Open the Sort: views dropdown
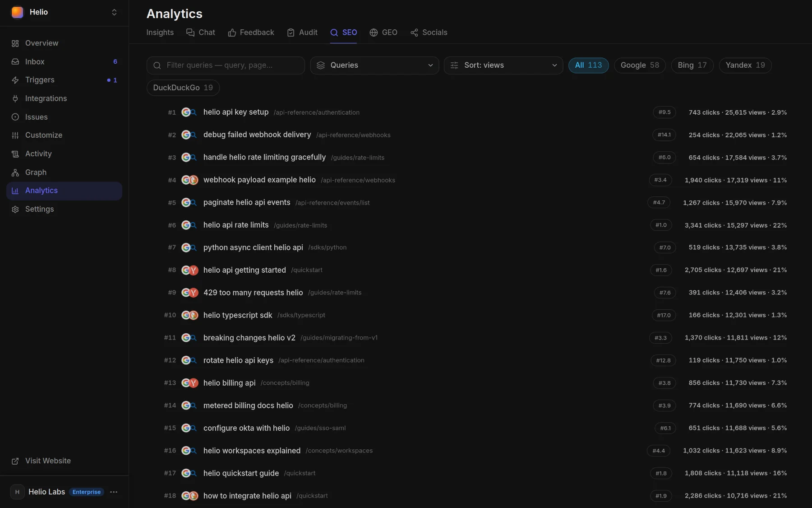The image size is (812, 508). pos(503,65)
